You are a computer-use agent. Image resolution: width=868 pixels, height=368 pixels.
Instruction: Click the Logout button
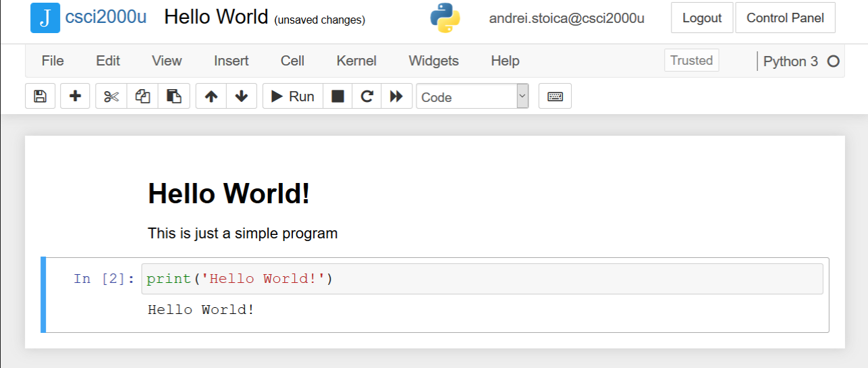pos(702,18)
